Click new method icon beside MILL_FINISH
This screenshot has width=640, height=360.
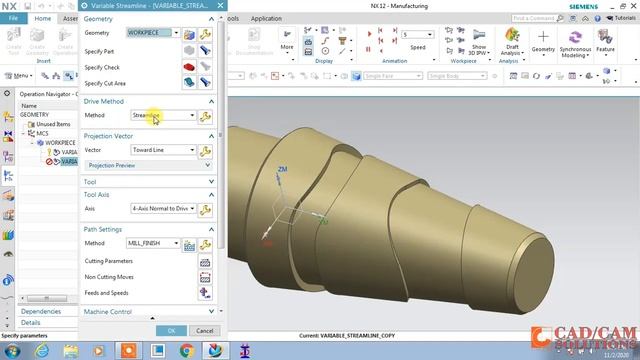189,245
